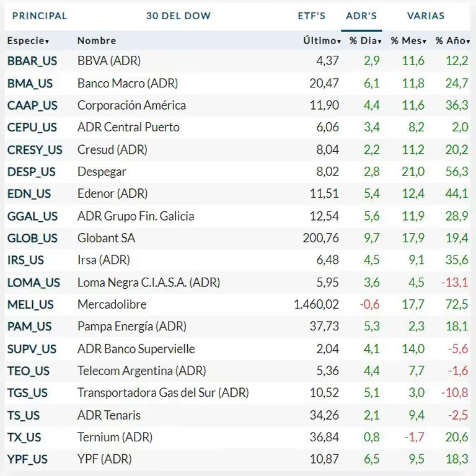Click the Nombre column header
Viewport: 476px width, 476px height.
point(97,41)
